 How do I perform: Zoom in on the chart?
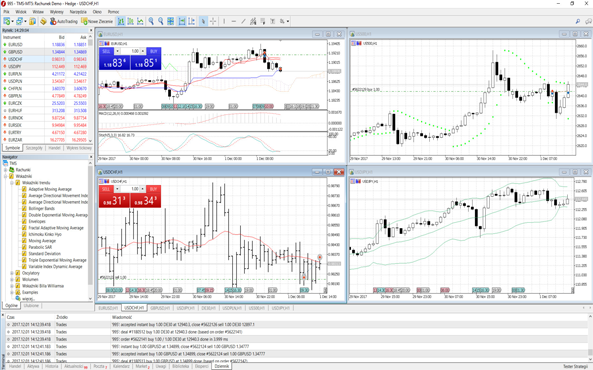(x=151, y=21)
